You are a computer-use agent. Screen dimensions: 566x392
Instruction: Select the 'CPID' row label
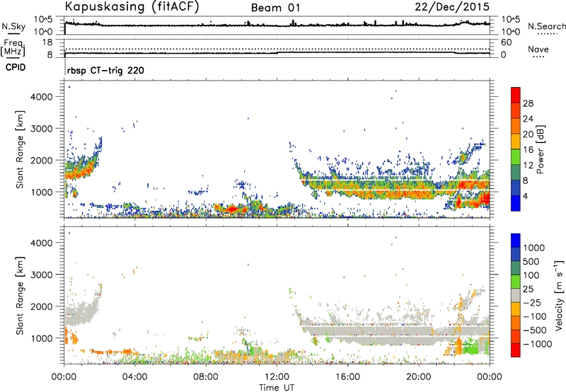pyautogui.click(x=16, y=67)
